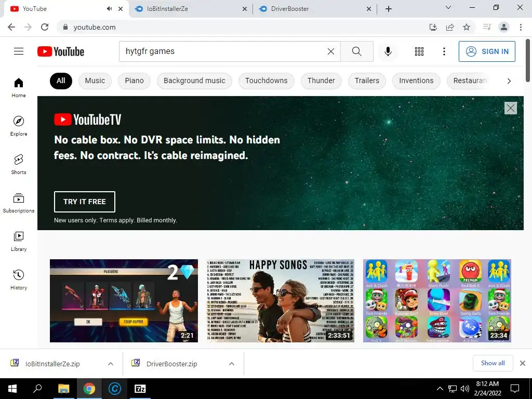Select the Inventions filter chip

(416, 81)
